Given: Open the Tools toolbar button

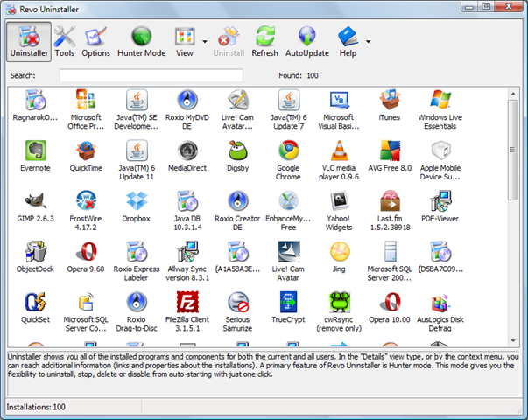Looking at the screenshot, I should 65,42.
